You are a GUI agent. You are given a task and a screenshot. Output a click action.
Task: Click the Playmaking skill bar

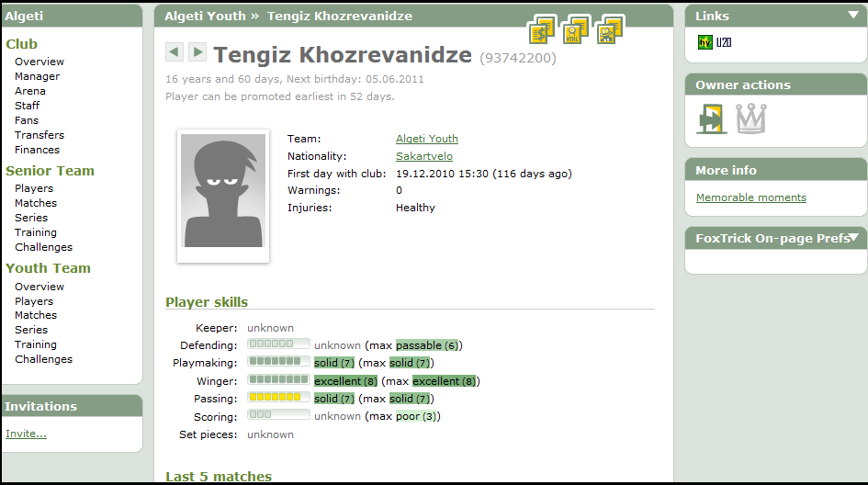coord(278,362)
